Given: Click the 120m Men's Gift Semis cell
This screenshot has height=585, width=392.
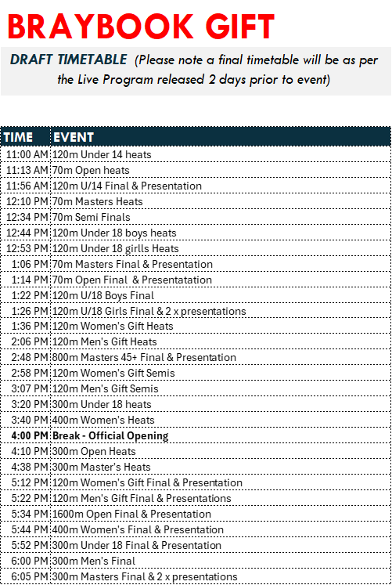Looking at the screenshot, I should pos(221,388).
